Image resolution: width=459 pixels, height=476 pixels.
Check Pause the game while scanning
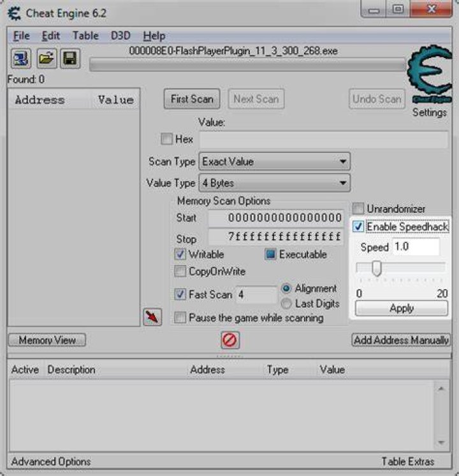180,318
